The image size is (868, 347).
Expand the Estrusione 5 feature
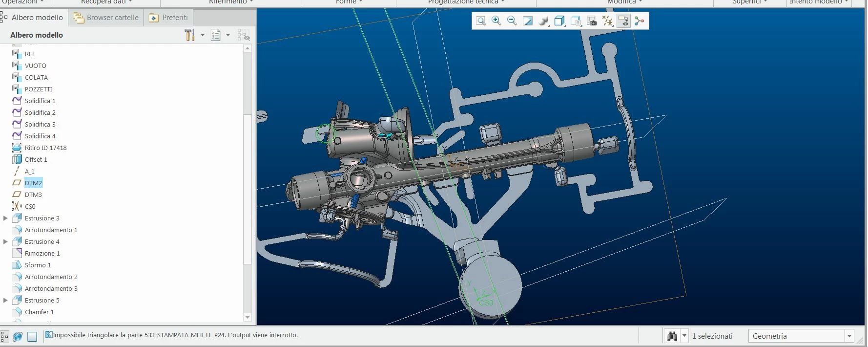pyautogui.click(x=5, y=300)
